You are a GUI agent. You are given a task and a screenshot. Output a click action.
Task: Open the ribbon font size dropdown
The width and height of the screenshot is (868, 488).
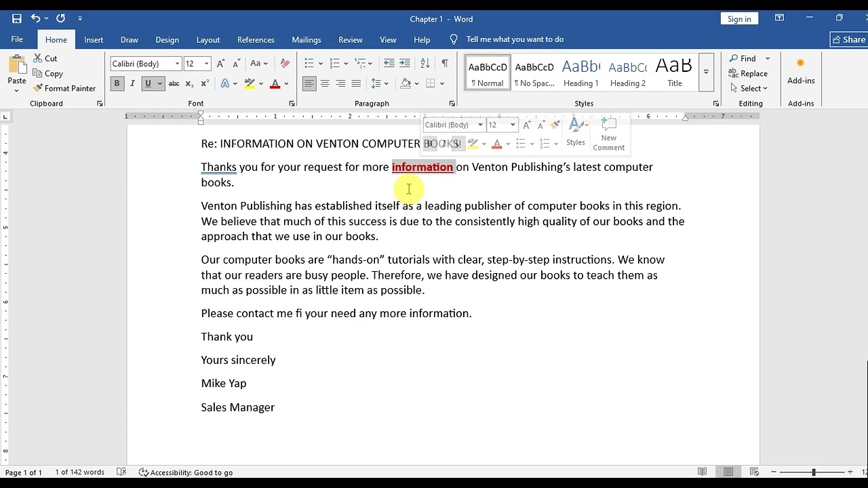coord(206,64)
